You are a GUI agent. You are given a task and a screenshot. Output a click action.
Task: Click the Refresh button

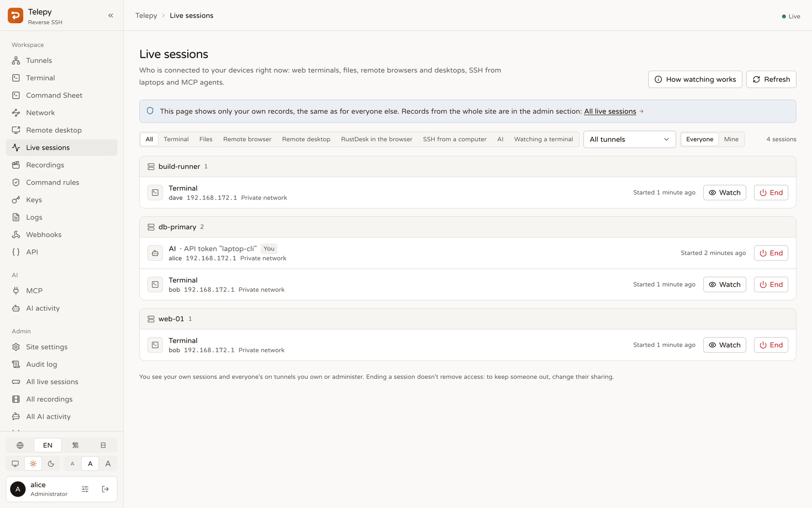[x=771, y=79]
